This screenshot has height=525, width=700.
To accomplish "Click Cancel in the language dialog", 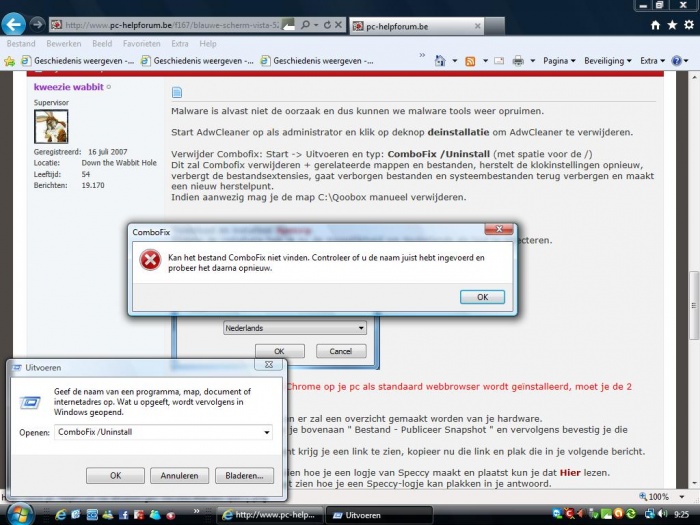I will tap(341, 351).
